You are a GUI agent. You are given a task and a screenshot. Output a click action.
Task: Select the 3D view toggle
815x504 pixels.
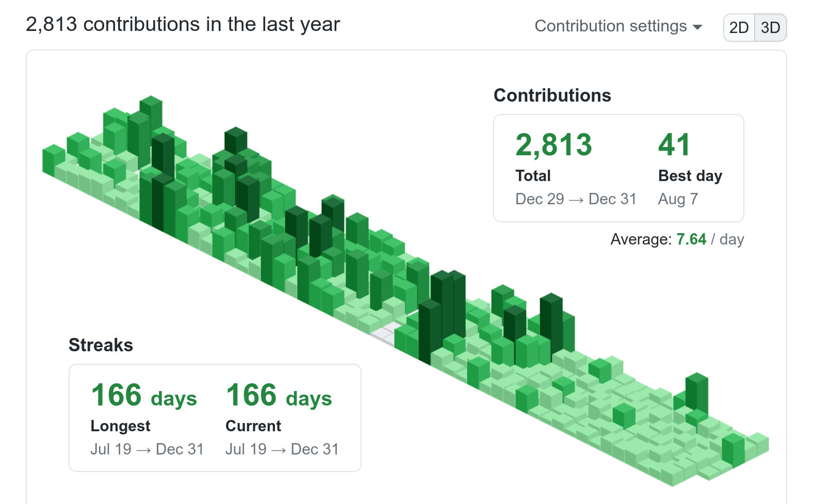tap(770, 27)
